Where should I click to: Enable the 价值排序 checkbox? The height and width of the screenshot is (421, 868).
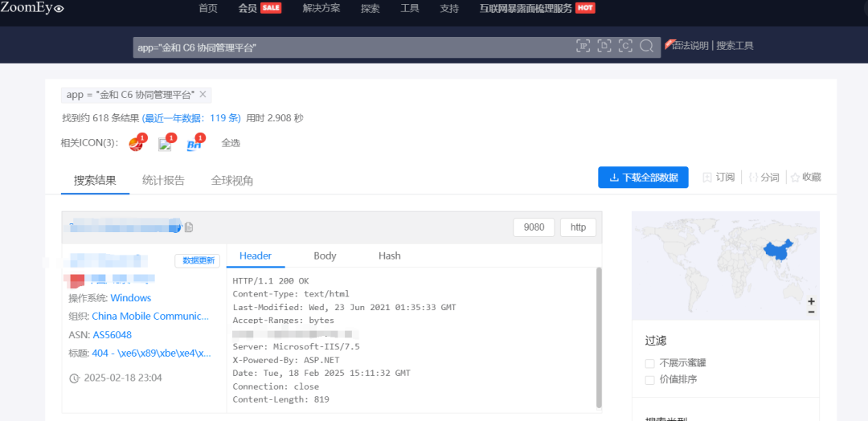pos(650,380)
